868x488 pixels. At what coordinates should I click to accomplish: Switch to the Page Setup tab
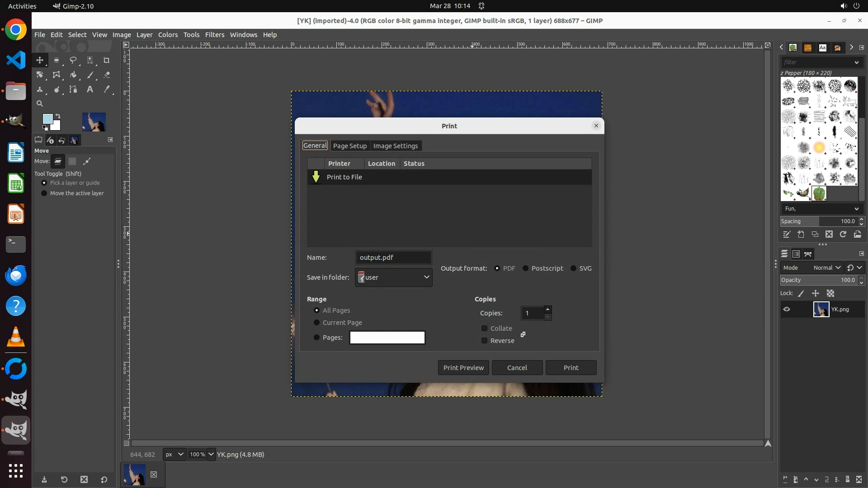click(x=349, y=146)
